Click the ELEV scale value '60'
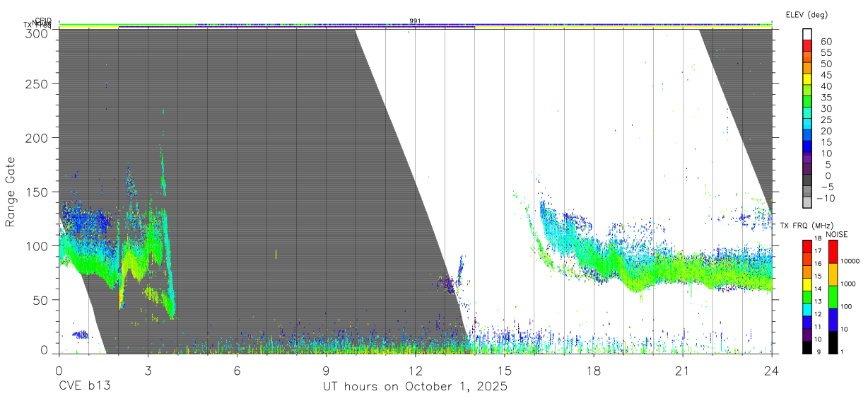Viewport: 868px width, 401px height. [826, 41]
